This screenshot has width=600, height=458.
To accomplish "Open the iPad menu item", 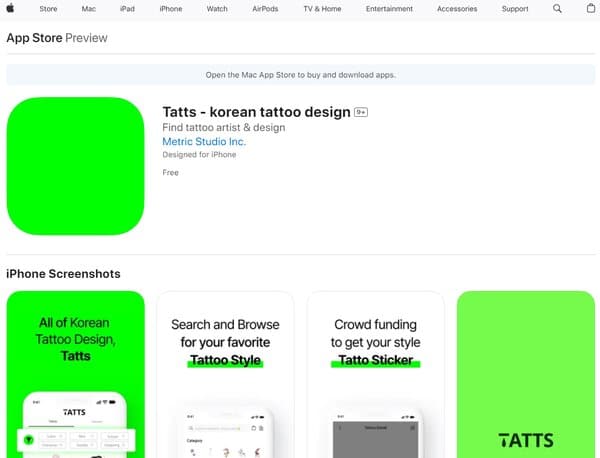I will pos(127,9).
